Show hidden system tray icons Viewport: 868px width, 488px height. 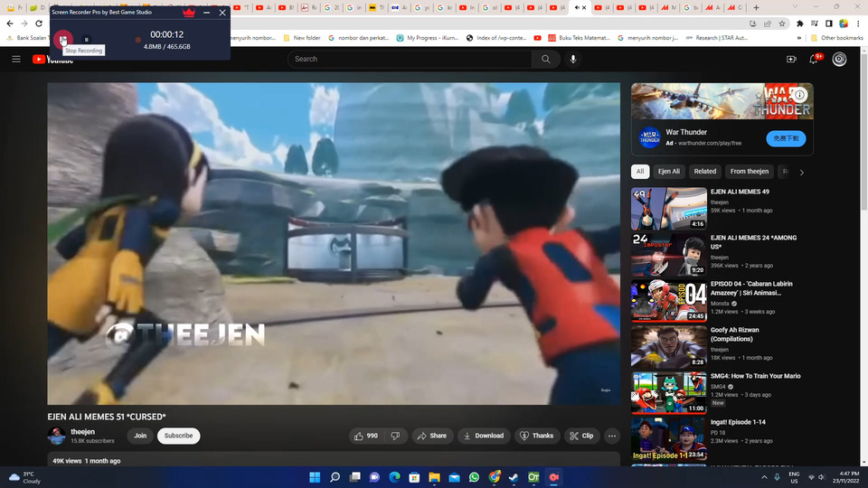764,477
